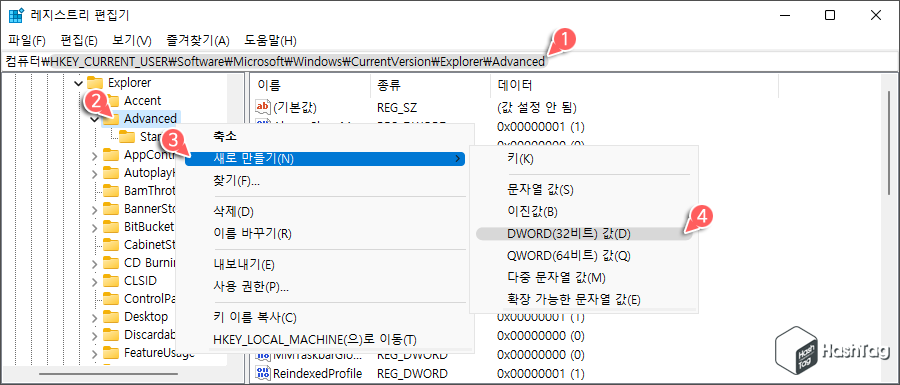900x385 pixels.
Task: Expand the BitBucket tree node
Action: 95,227
